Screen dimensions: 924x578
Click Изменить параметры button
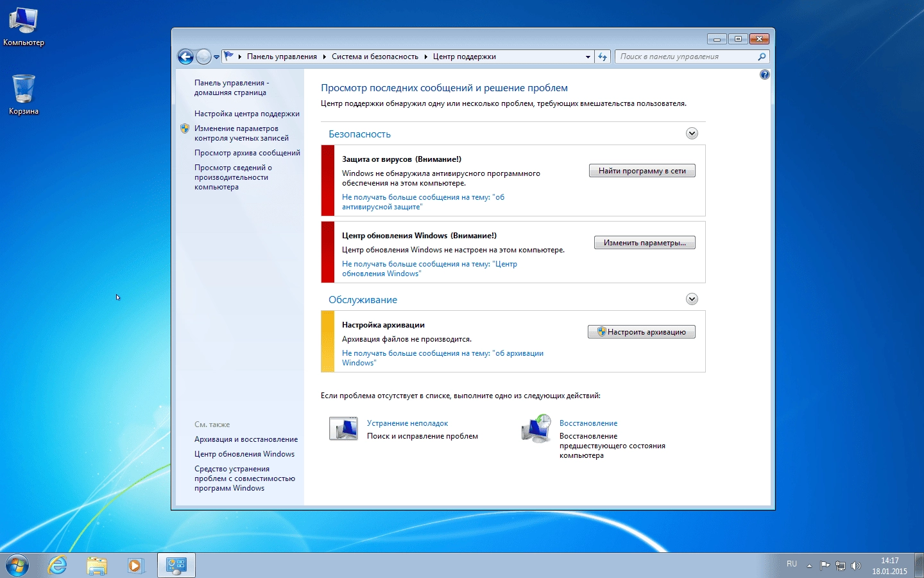click(x=645, y=243)
